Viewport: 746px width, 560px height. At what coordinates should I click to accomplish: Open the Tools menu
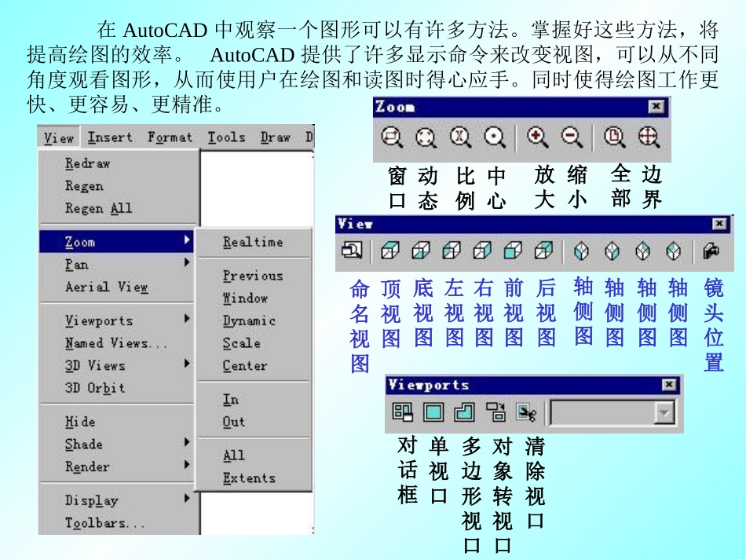[226, 137]
